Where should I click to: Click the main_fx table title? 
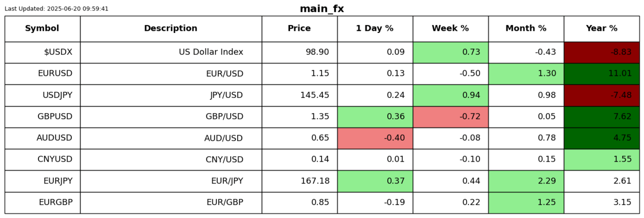coord(322,9)
